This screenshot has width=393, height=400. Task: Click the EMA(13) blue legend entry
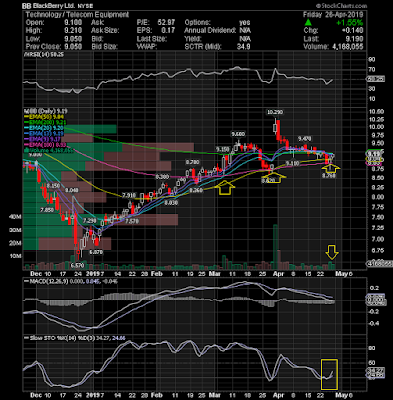(x=43, y=133)
